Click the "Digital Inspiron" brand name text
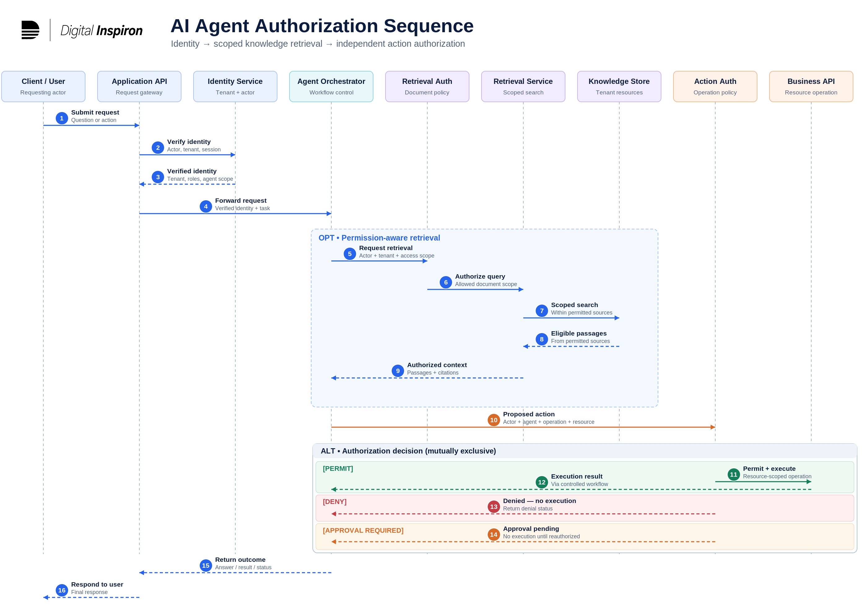 pos(101,30)
